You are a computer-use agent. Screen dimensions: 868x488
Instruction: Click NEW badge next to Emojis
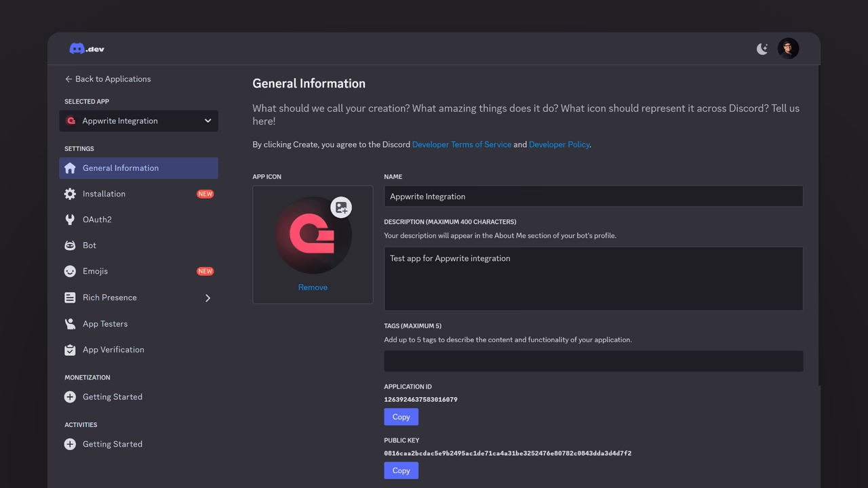205,271
